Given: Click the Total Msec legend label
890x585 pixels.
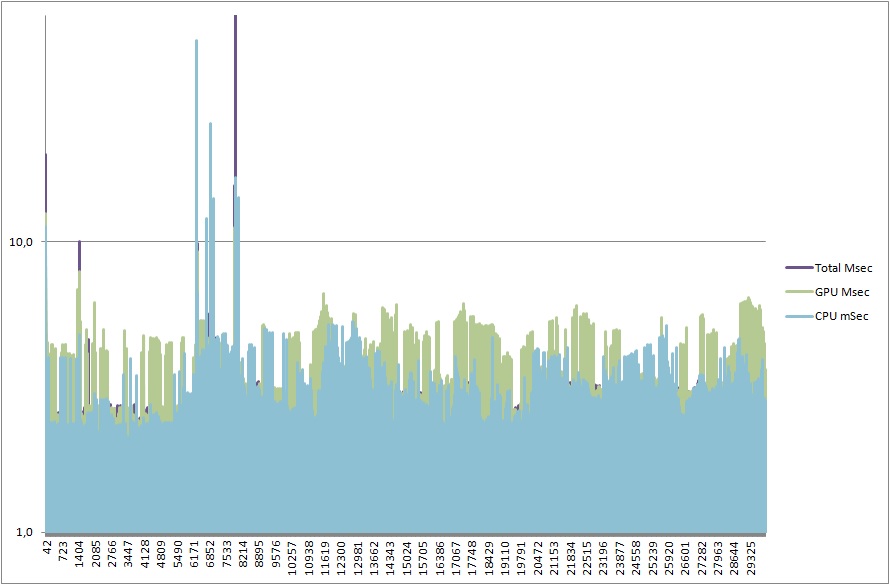Looking at the screenshot, I should (x=843, y=268).
